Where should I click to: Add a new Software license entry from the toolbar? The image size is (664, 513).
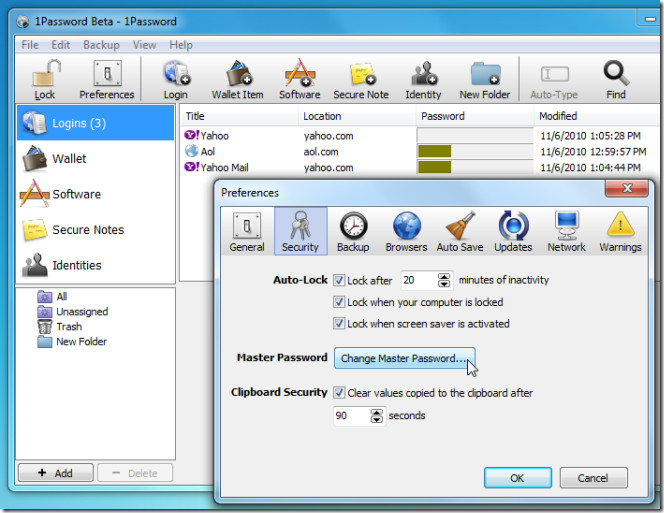(x=299, y=80)
